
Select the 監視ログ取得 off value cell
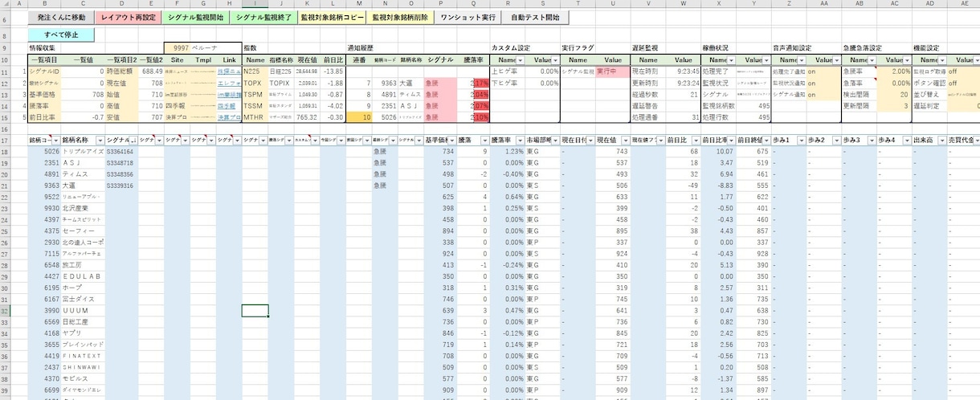tap(964, 71)
